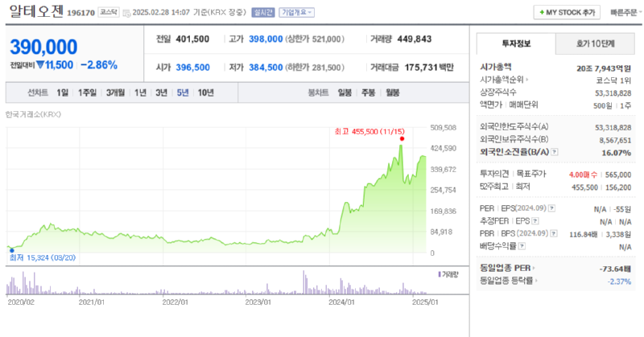This screenshot has height=337, width=644.
Task: Click the 목표주가 565,000 value
Action: click(x=618, y=175)
